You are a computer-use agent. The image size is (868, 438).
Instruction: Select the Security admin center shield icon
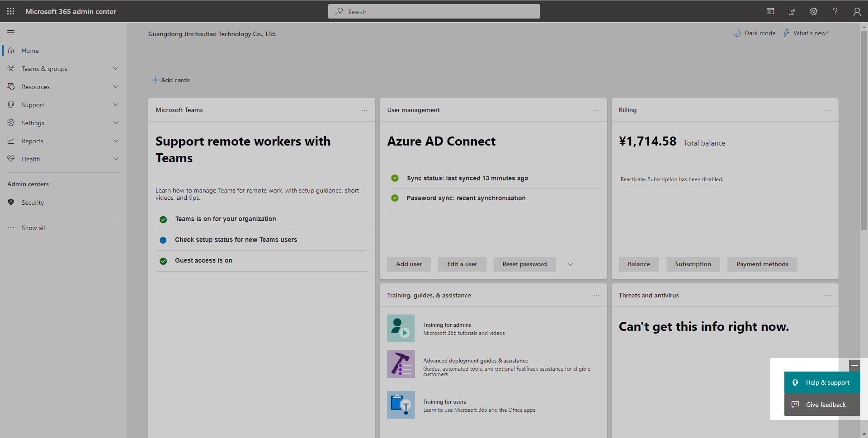(11, 202)
